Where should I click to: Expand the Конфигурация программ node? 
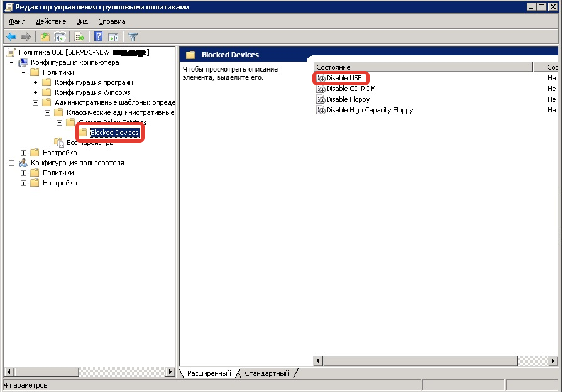35,82
